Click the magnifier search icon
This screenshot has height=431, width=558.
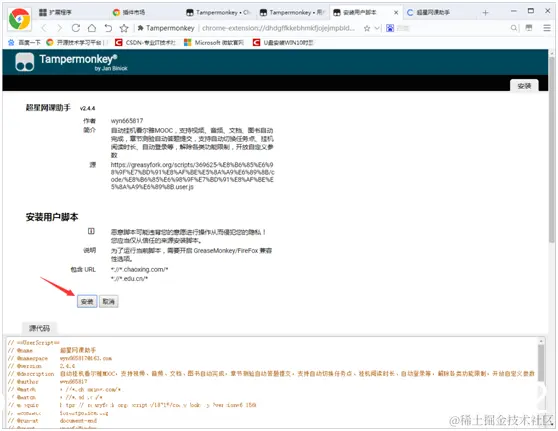click(x=514, y=28)
